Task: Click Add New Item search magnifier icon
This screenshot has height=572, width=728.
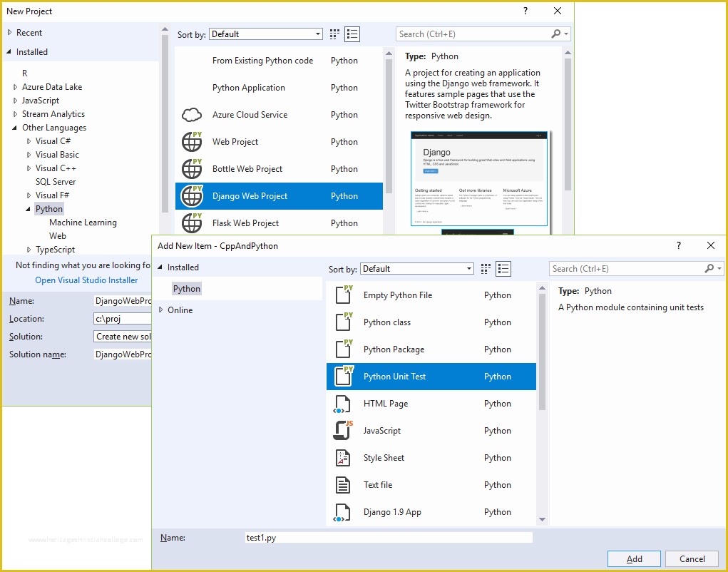Action: tap(709, 268)
